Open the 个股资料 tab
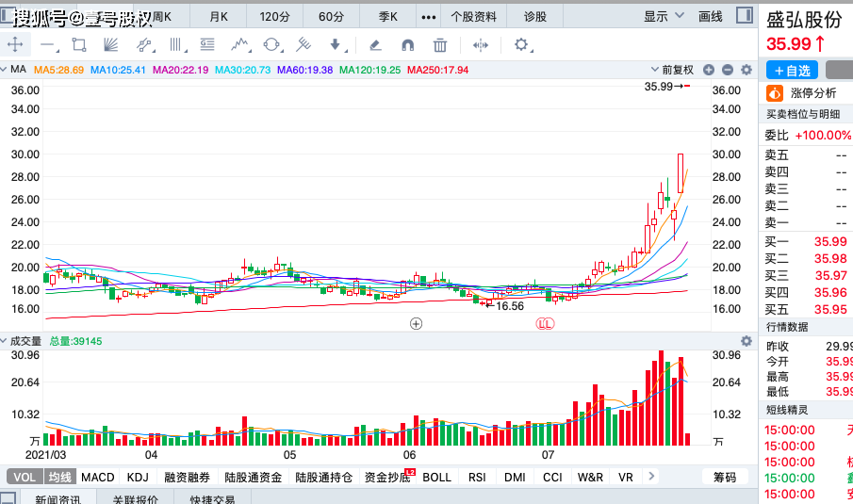 pyautogui.click(x=473, y=17)
